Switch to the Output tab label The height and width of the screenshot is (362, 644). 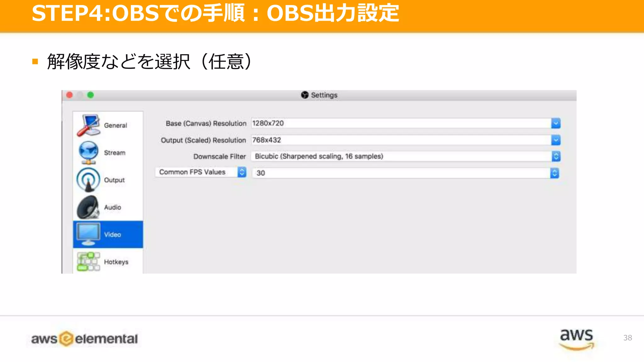pyautogui.click(x=114, y=180)
